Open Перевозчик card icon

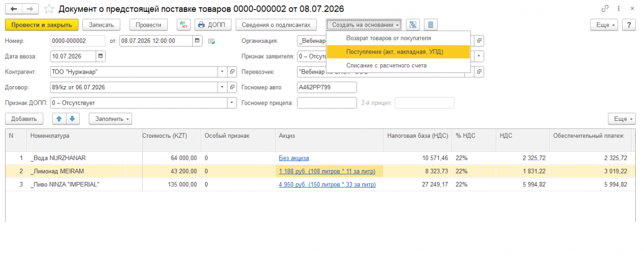tap(479, 72)
